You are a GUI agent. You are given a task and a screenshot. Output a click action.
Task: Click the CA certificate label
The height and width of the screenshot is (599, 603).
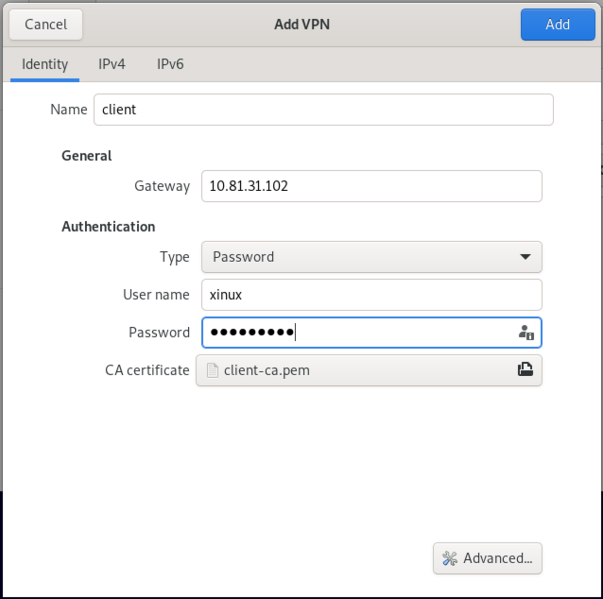(147, 370)
